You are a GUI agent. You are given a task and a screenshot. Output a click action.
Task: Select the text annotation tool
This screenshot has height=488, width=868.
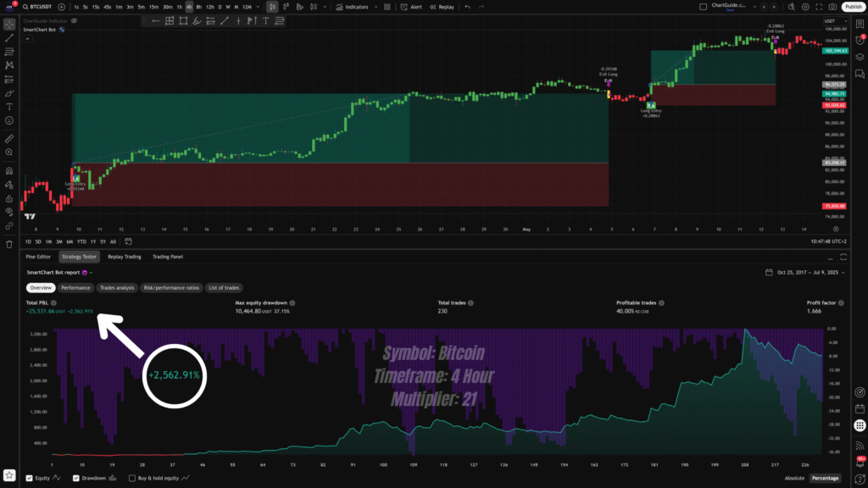click(x=9, y=107)
